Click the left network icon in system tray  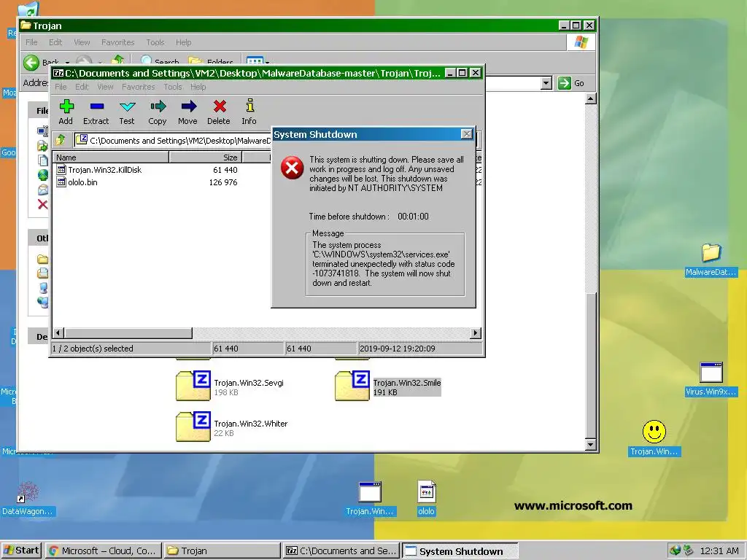point(675,551)
